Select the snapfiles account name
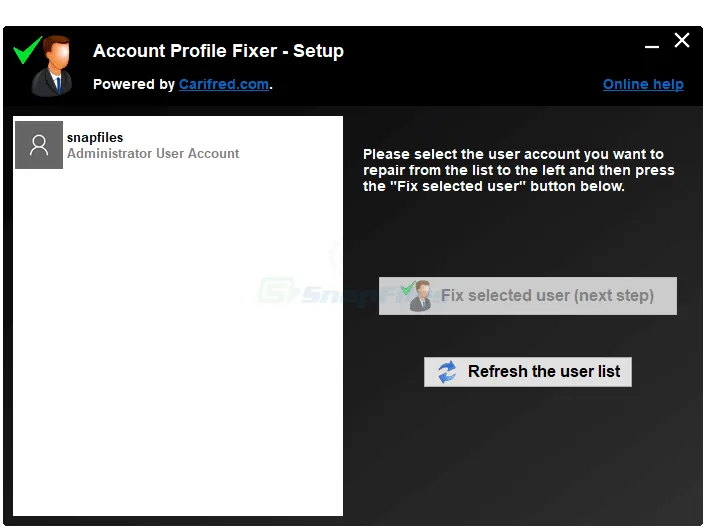The image size is (706, 529). pos(95,137)
